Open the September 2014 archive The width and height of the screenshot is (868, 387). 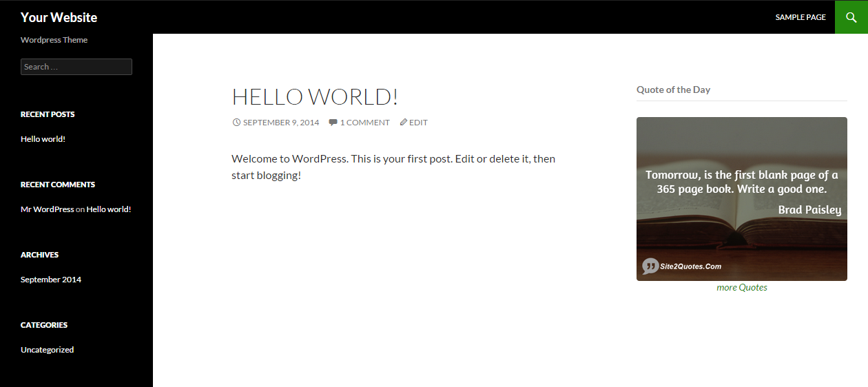pyautogui.click(x=51, y=280)
